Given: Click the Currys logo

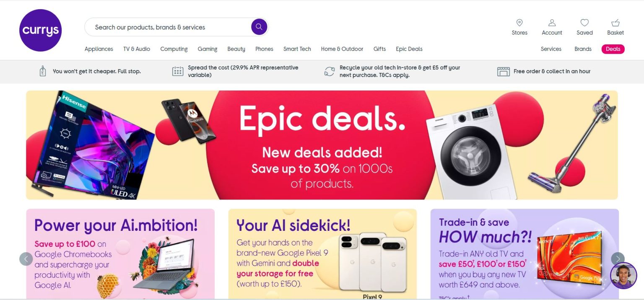Looking at the screenshot, I should [40, 30].
